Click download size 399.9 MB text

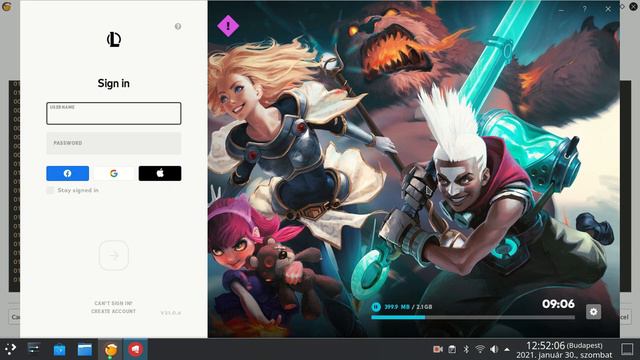(397, 307)
